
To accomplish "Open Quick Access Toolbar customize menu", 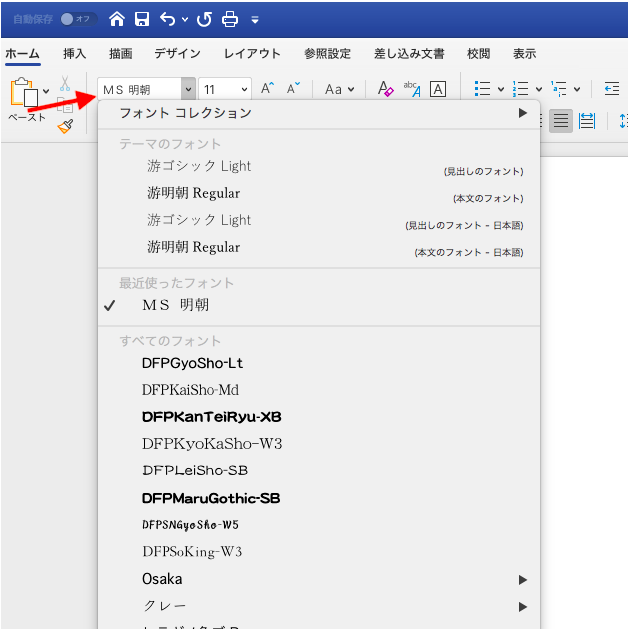I will click(x=255, y=20).
